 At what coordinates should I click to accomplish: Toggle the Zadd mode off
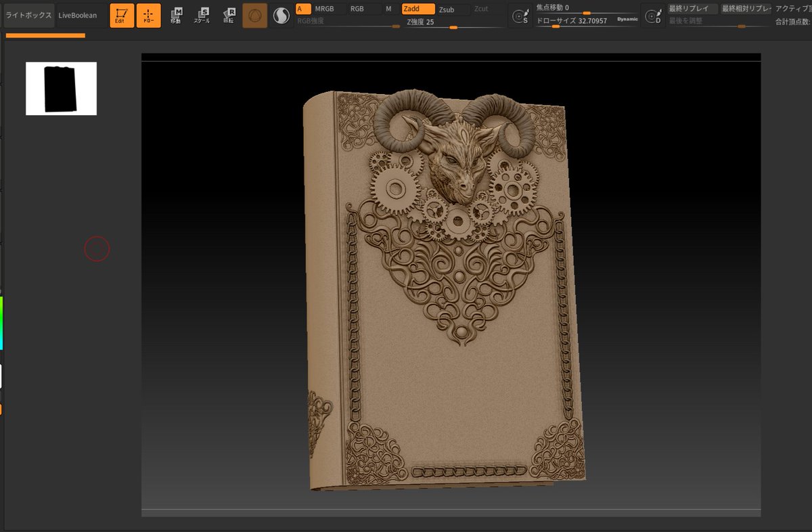(x=418, y=9)
